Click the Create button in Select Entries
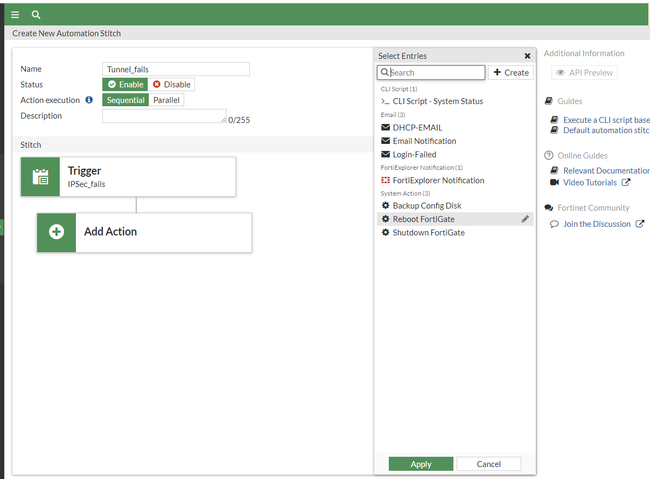650x479 pixels. (x=511, y=73)
